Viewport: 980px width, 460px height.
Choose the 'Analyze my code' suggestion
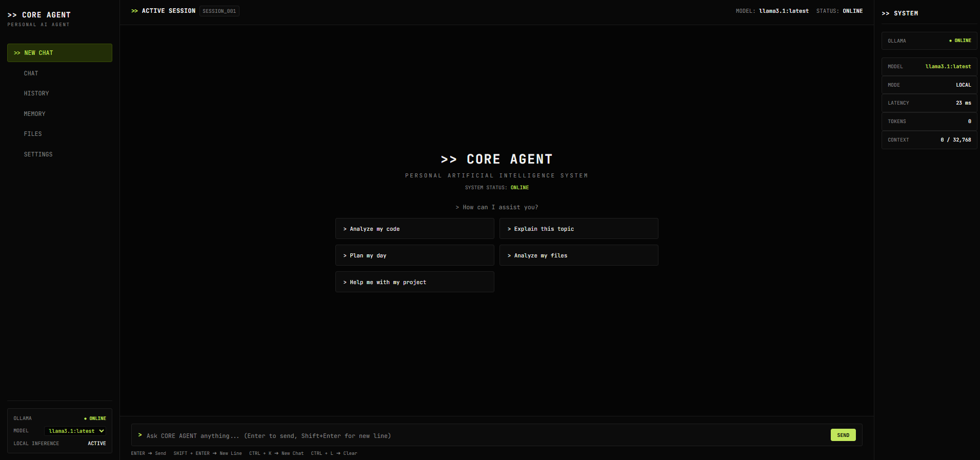click(x=415, y=229)
